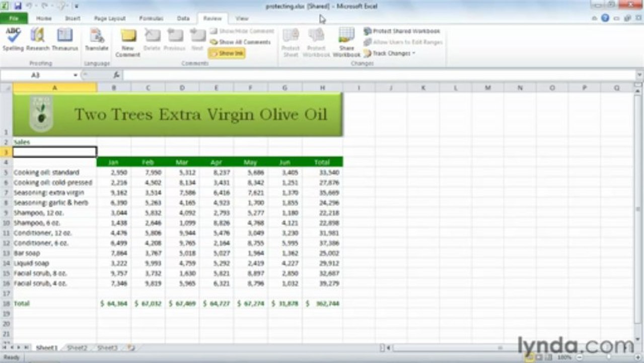Go to first sheet navigation arrow
The image size is (644, 363).
(x=5, y=347)
